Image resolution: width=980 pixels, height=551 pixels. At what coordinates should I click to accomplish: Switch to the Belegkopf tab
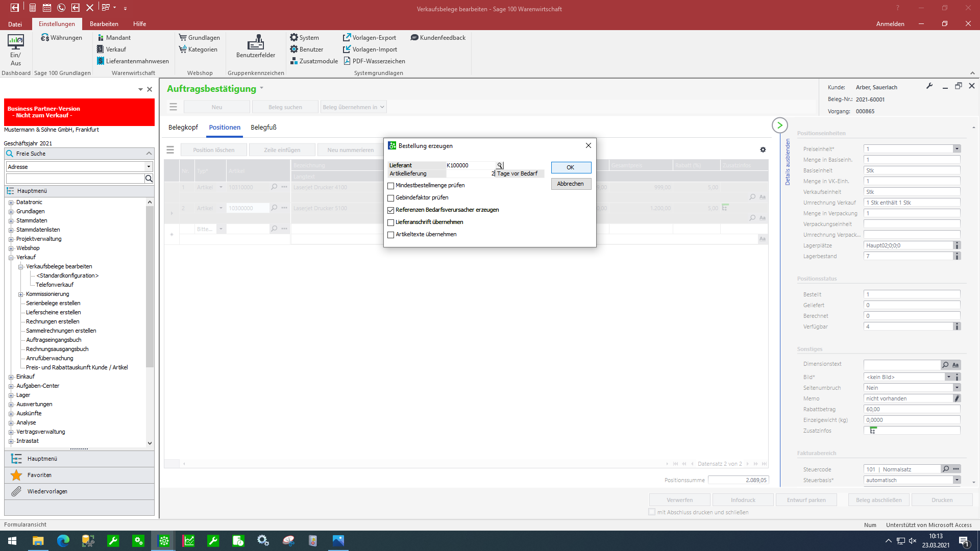point(183,128)
